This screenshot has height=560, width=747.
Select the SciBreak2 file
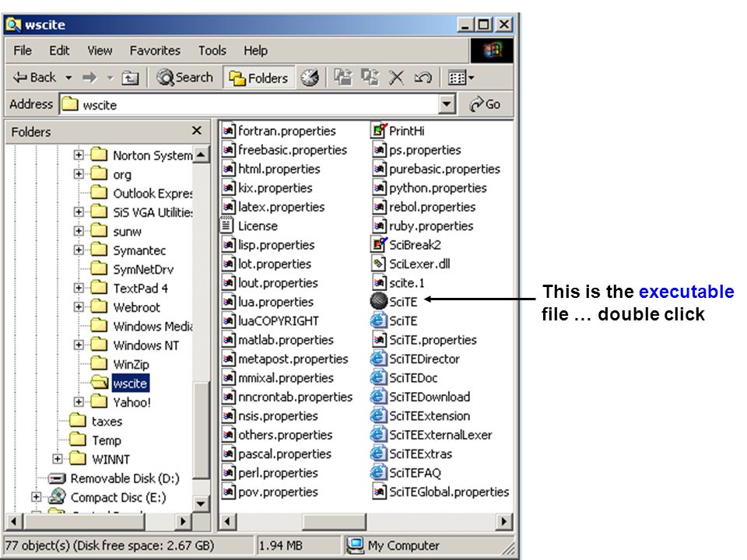[406, 245]
